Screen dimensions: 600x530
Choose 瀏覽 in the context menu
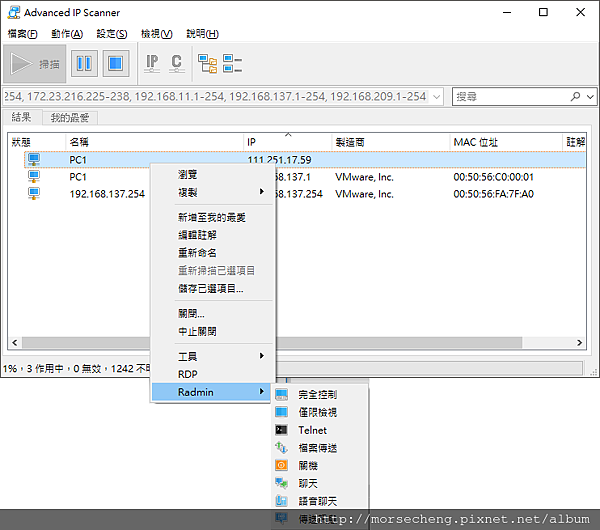click(x=213, y=174)
